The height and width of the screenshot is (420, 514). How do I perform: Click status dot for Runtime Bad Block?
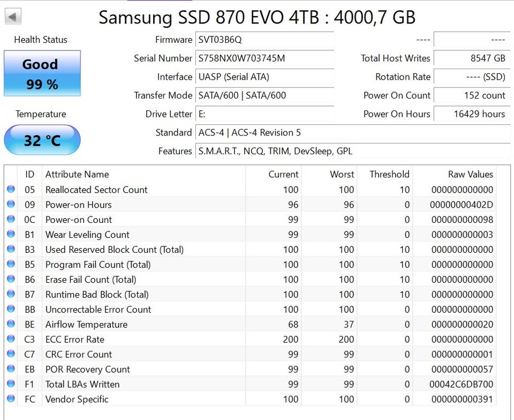coord(11,294)
